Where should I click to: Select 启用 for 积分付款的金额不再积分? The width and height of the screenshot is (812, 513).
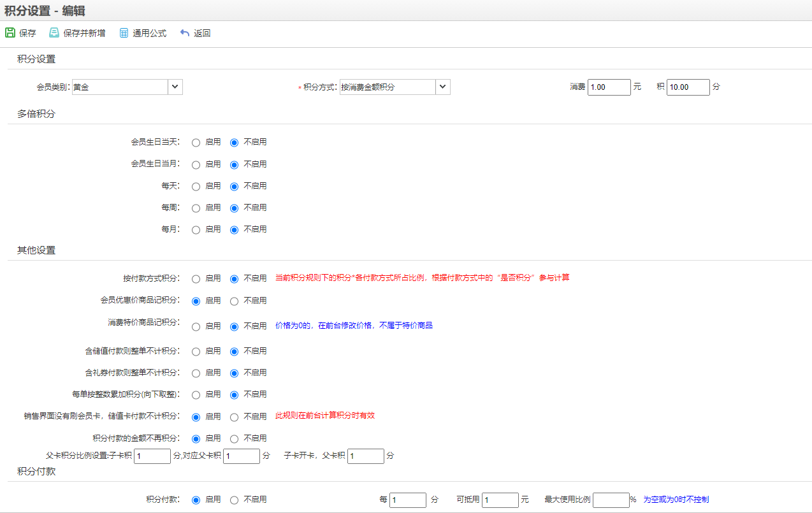point(196,438)
